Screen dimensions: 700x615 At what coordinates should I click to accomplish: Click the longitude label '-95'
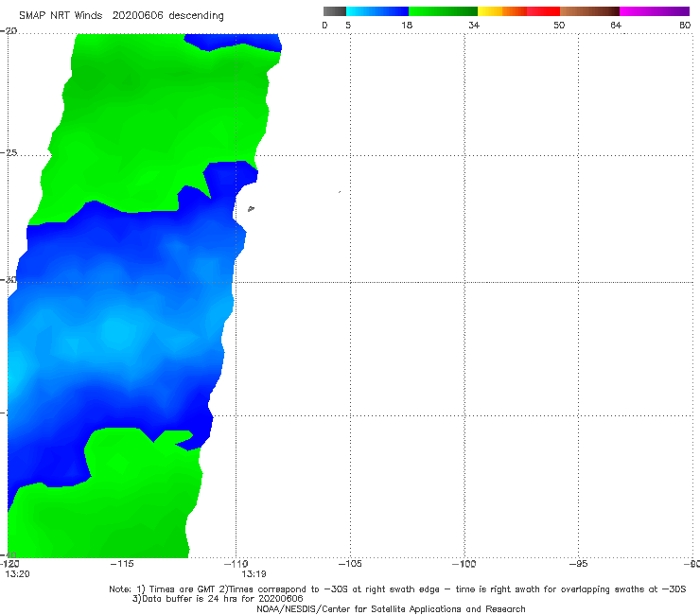click(x=578, y=564)
